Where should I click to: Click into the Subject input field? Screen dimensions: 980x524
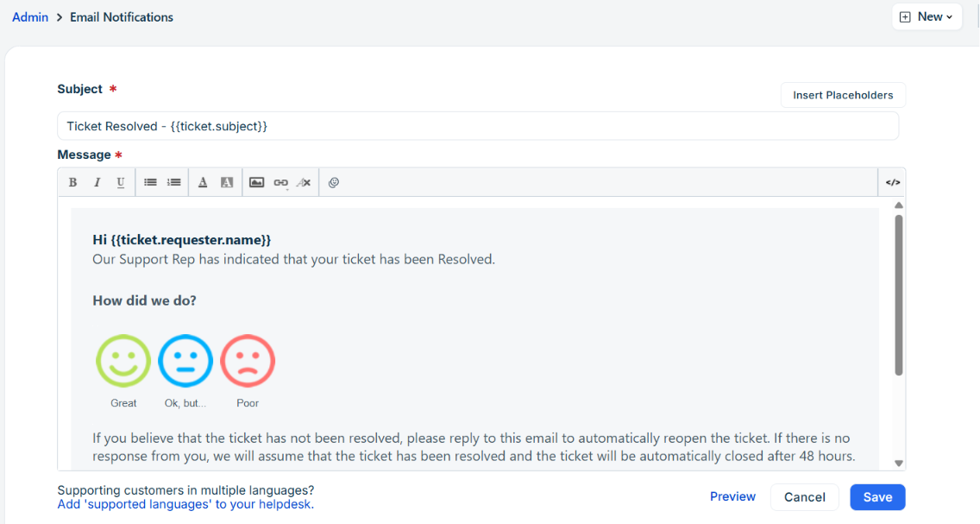coord(478,126)
